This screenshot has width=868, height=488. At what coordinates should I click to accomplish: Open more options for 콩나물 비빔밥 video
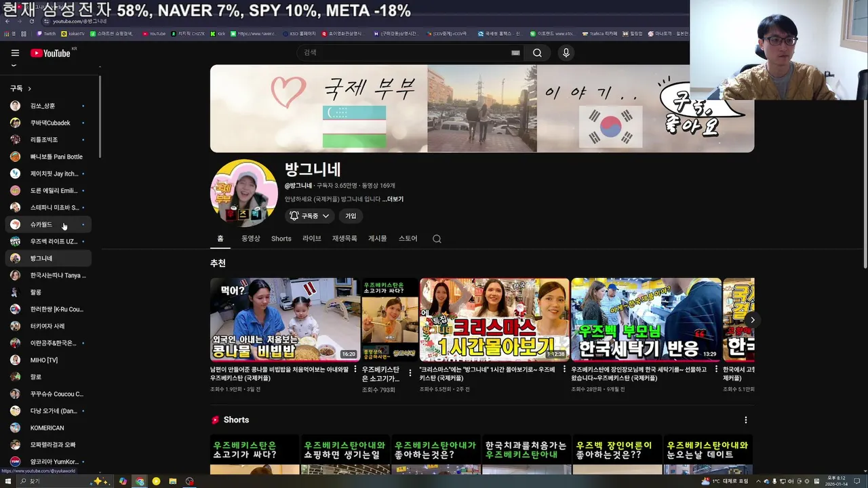355,370
